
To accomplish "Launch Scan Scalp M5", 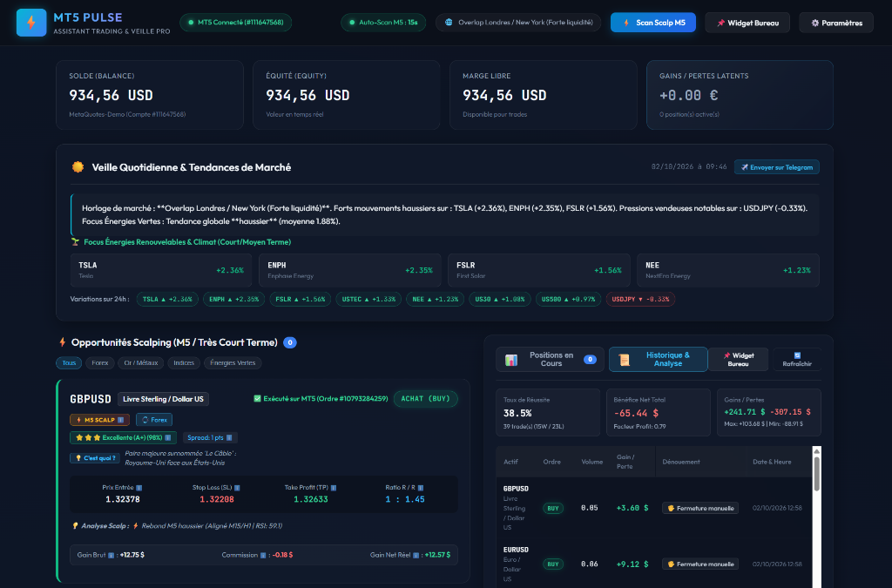I will (653, 23).
